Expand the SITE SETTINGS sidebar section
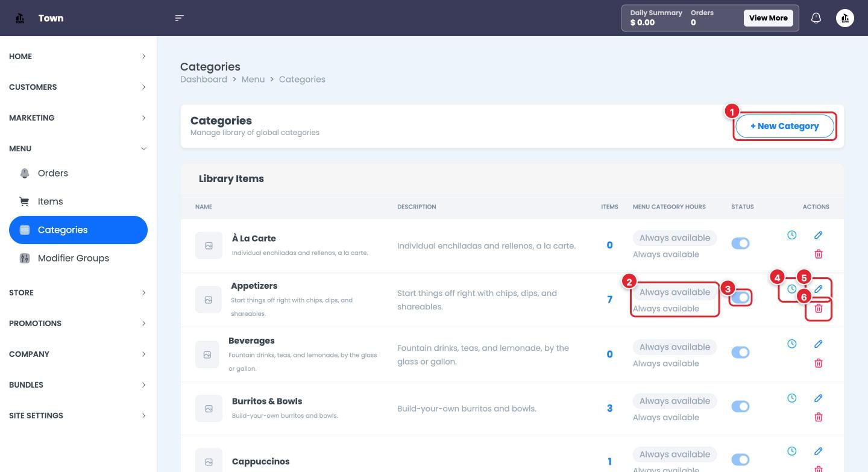The image size is (868, 472). [x=78, y=415]
